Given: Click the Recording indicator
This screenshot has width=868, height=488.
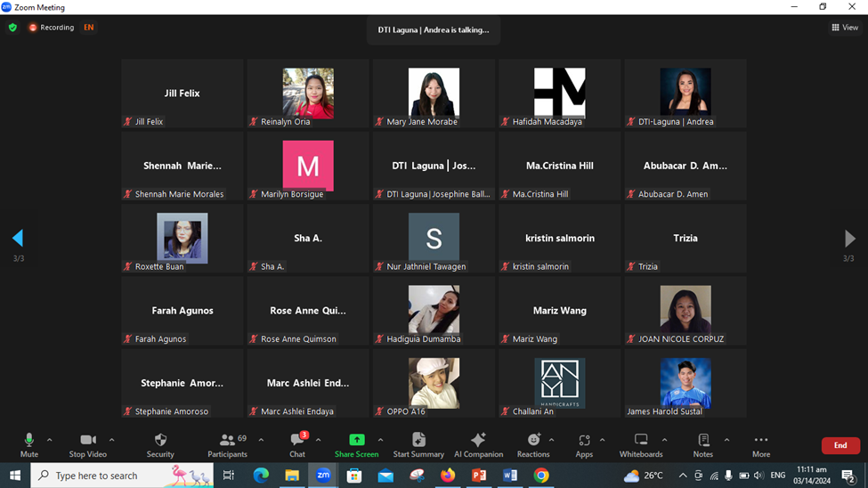Looking at the screenshot, I should (52, 28).
